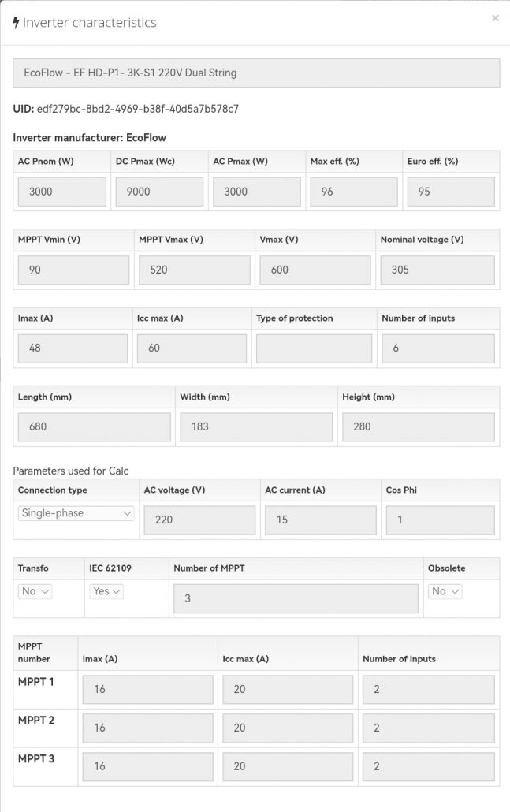Open the Connection type dropdown

click(76, 513)
